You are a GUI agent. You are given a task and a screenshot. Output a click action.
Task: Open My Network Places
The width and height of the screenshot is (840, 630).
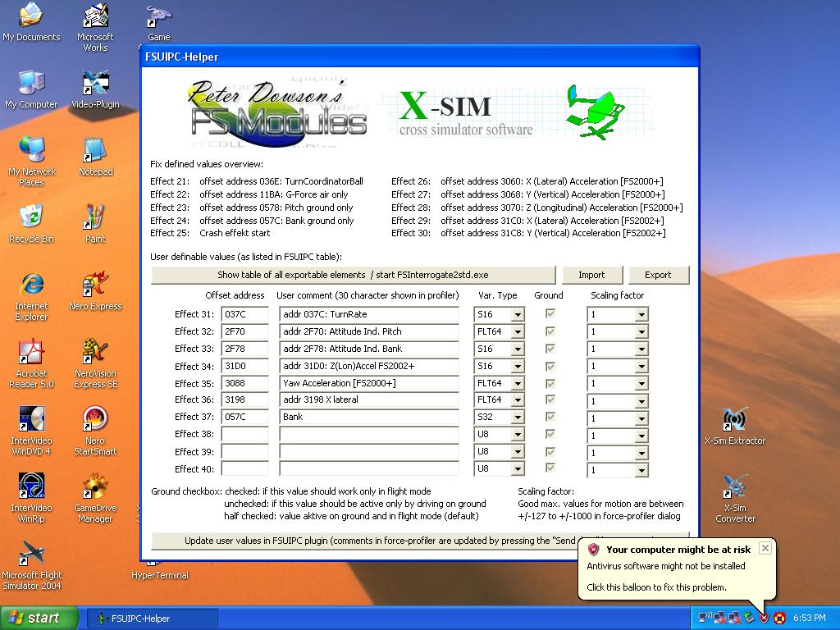point(31,162)
